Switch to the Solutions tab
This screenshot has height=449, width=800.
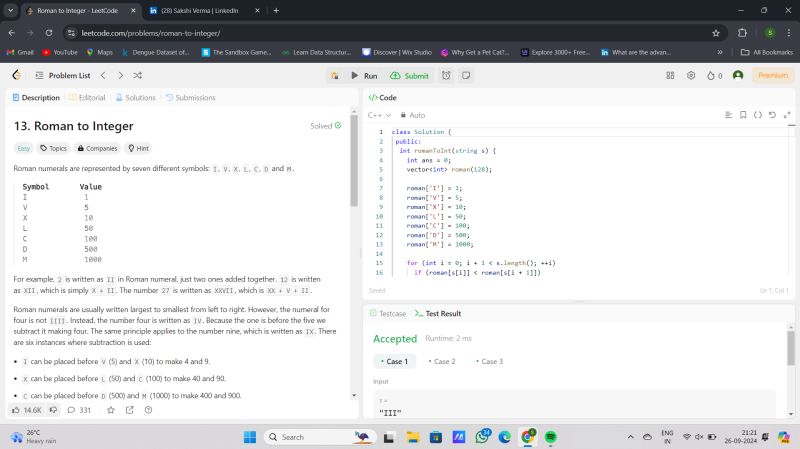[136, 97]
